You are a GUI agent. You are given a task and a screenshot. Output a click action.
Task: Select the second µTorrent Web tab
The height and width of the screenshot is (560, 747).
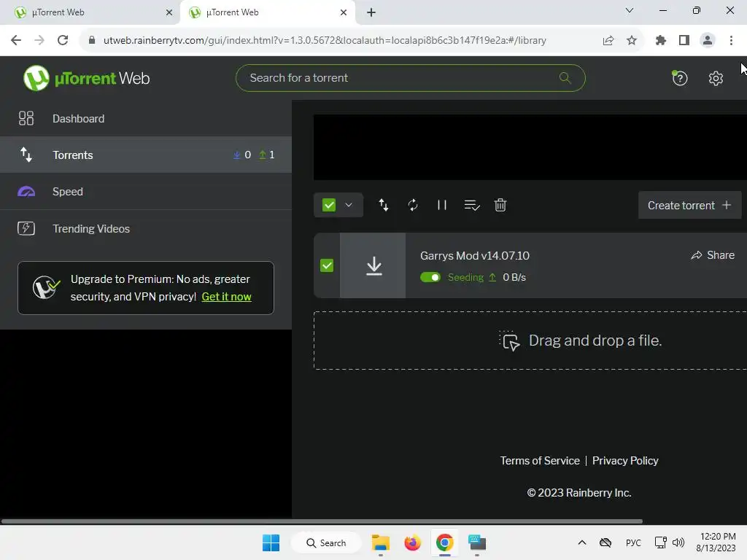pyautogui.click(x=267, y=12)
